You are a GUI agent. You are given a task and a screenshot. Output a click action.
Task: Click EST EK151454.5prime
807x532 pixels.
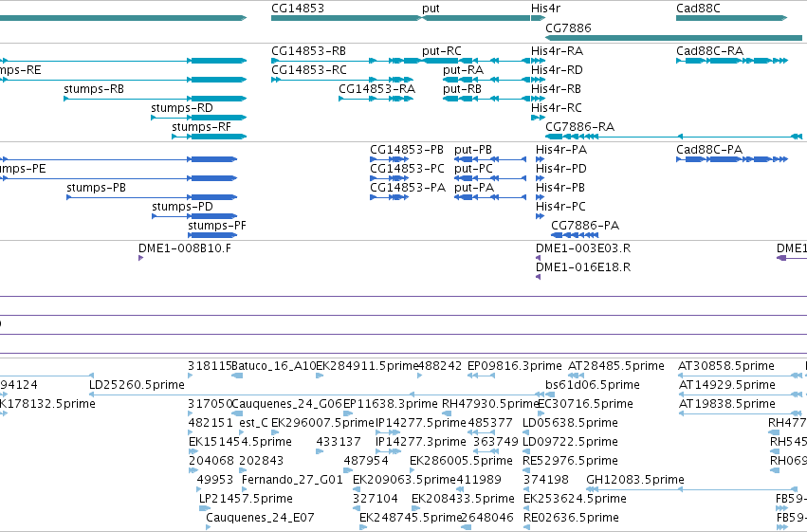(193, 451)
